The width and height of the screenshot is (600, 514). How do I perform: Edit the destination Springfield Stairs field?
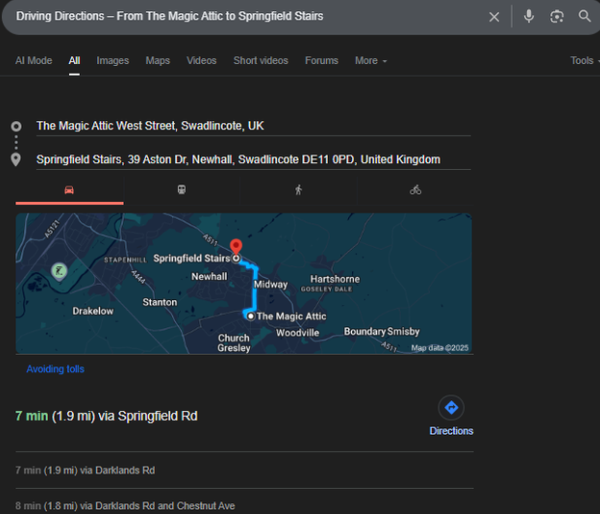click(x=253, y=160)
